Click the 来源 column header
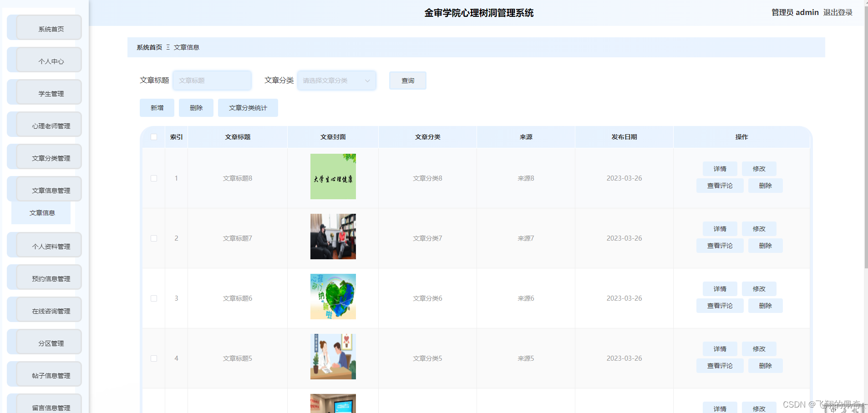The height and width of the screenshot is (413, 868). click(x=526, y=137)
